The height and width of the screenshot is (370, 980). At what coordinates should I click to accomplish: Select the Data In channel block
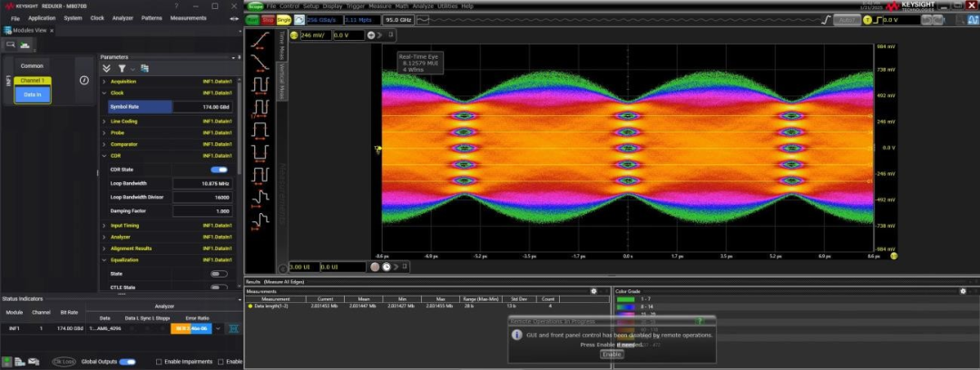pos(32,94)
